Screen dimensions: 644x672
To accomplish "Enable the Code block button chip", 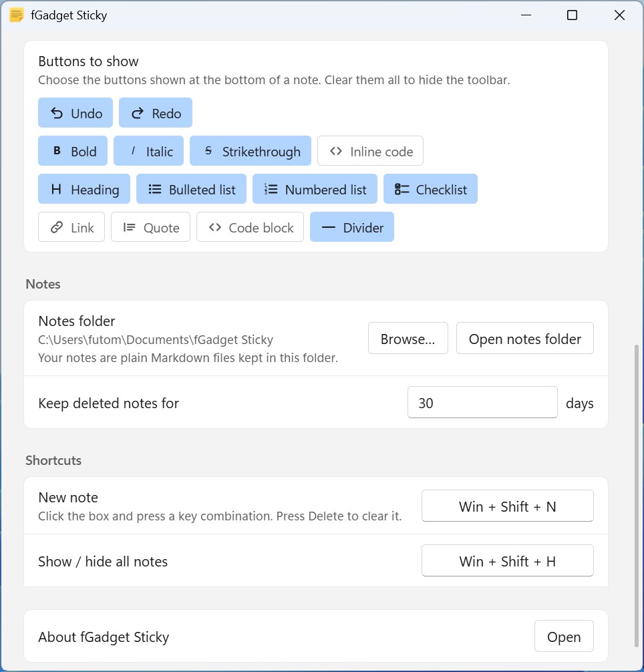I will [251, 227].
